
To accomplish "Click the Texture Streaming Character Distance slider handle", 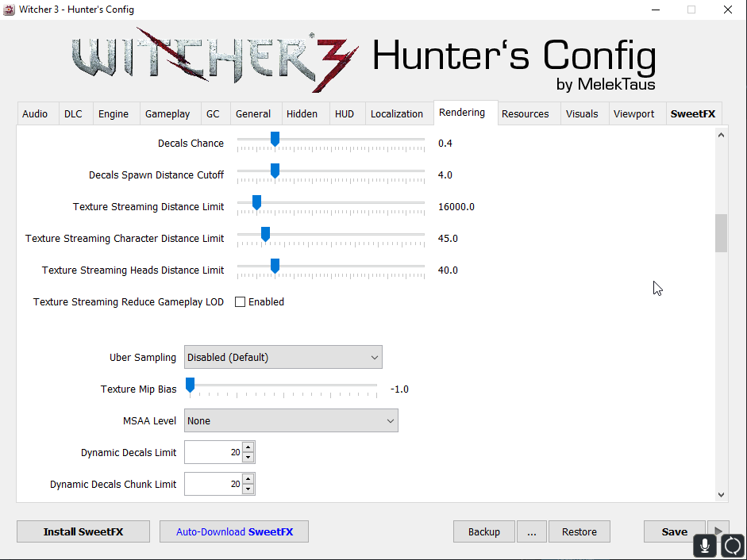I will tap(266, 234).
